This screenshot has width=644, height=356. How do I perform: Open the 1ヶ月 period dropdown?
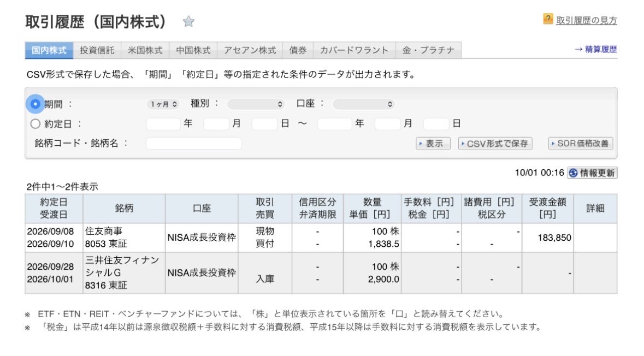coord(163,104)
